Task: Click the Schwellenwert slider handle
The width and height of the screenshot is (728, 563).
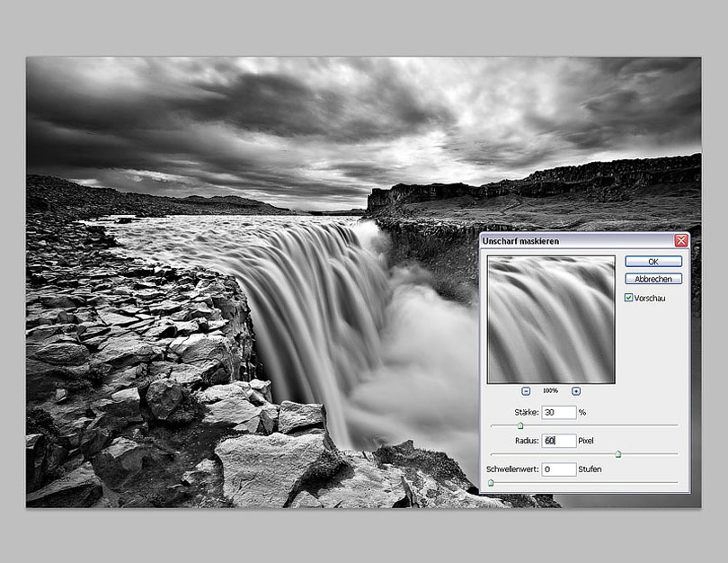Action: pyautogui.click(x=491, y=483)
